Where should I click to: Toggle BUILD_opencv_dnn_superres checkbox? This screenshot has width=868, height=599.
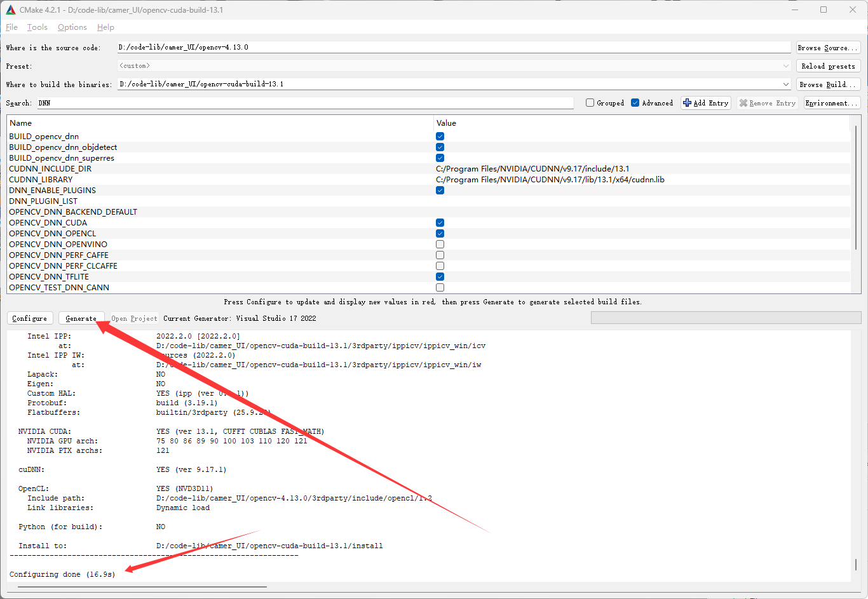[440, 158]
